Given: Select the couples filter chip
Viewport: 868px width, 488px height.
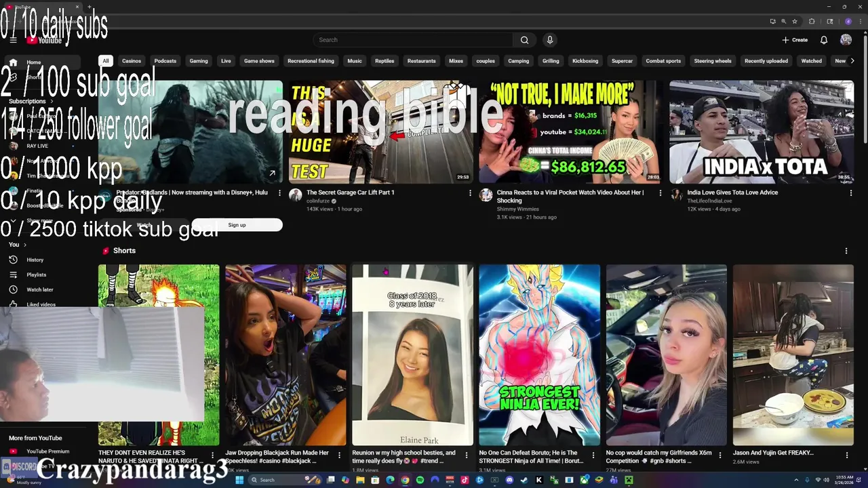Looking at the screenshot, I should (486, 61).
